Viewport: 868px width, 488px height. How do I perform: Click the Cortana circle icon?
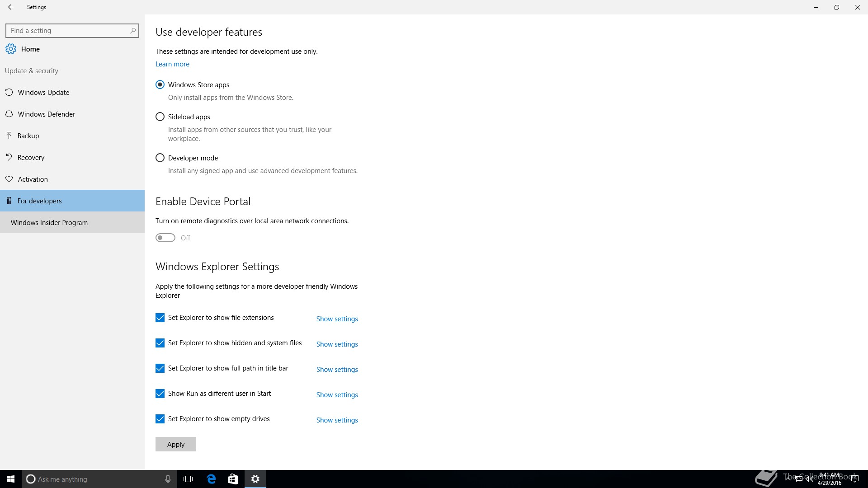point(31,479)
